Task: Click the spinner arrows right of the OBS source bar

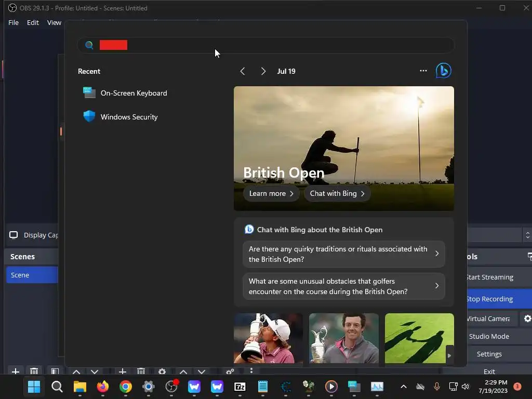Action: pos(527,235)
